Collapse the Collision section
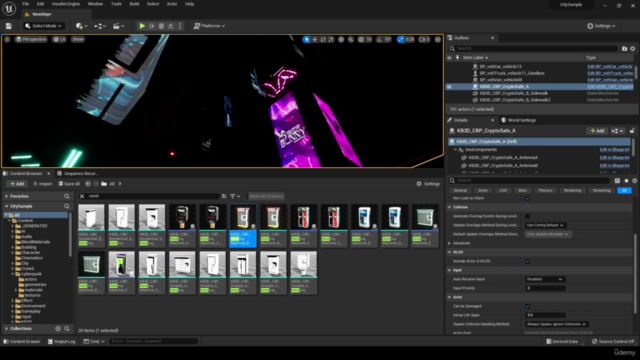 (x=449, y=207)
